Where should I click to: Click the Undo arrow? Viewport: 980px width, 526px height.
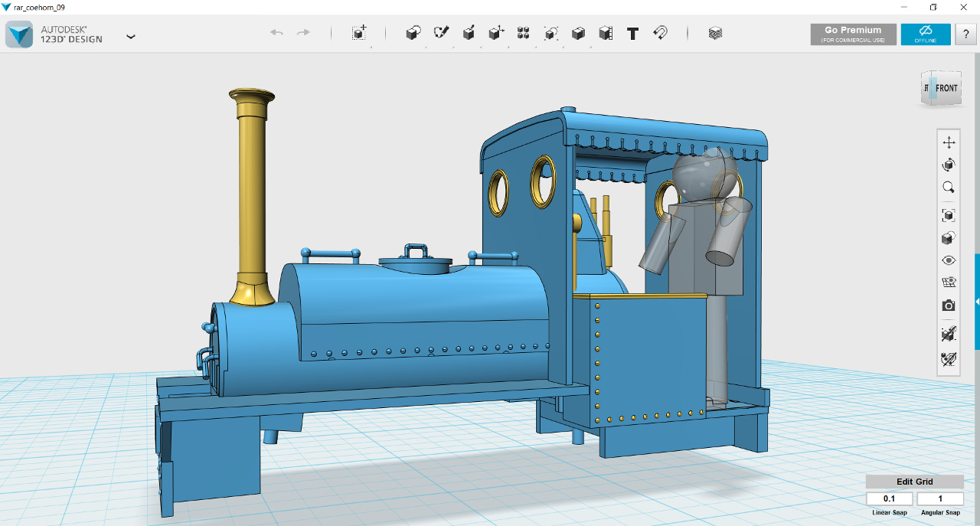click(x=277, y=33)
